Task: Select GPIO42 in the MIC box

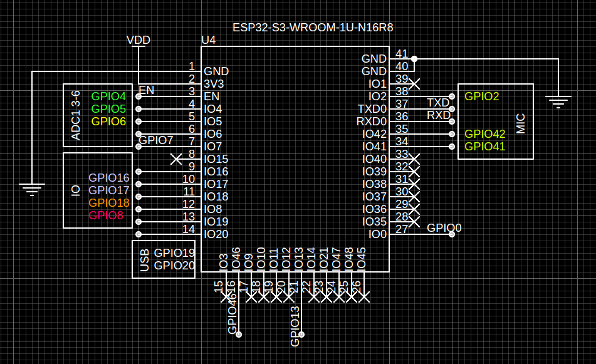Action: click(x=484, y=133)
